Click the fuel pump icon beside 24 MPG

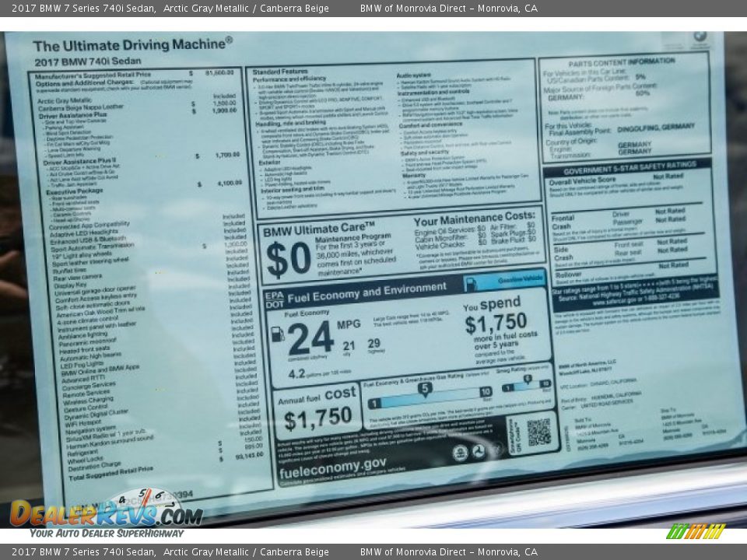pyautogui.click(x=277, y=334)
